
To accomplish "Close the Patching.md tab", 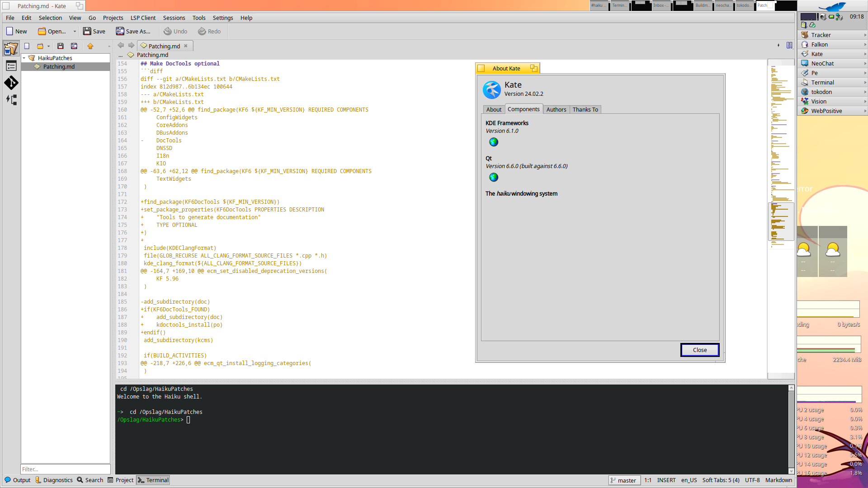I will pos(186,46).
